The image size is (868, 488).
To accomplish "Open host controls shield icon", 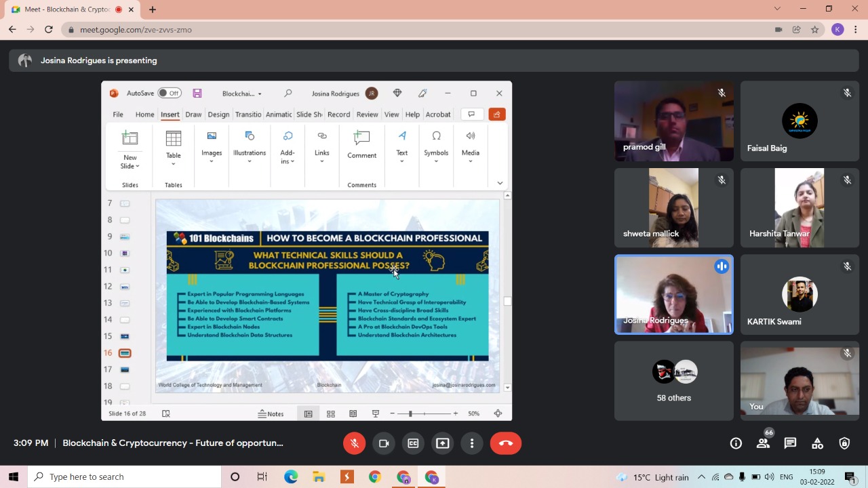I will point(844,443).
